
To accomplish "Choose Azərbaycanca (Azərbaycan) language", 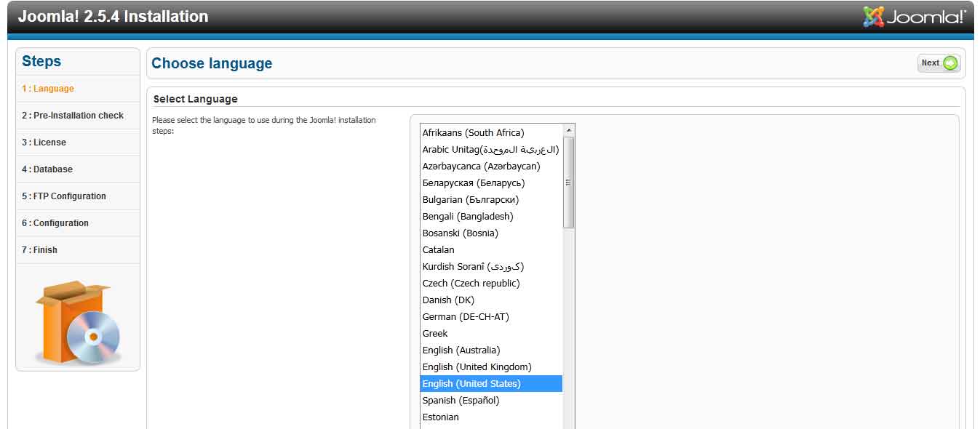I will (491, 167).
